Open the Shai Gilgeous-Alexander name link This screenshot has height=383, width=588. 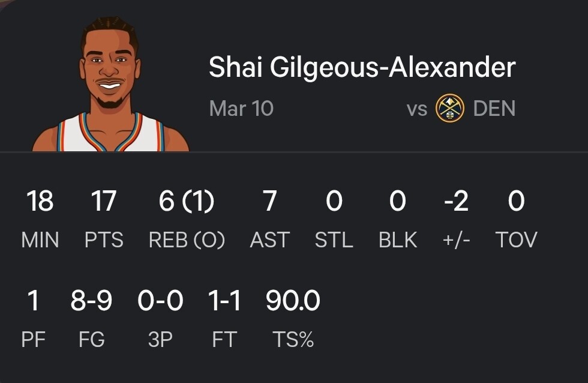click(362, 67)
